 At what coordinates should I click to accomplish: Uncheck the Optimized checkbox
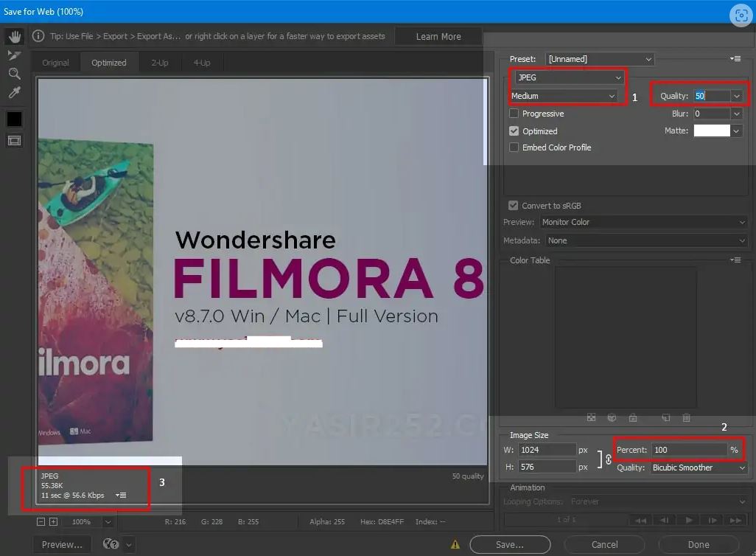pos(514,131)
